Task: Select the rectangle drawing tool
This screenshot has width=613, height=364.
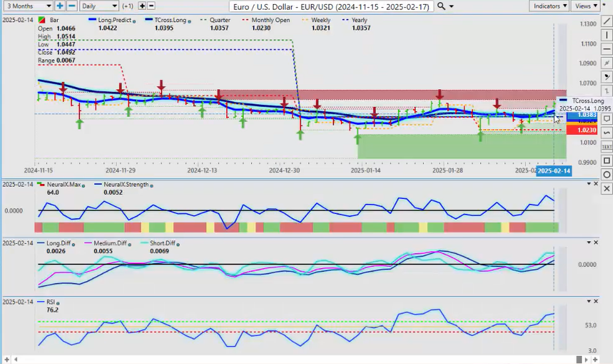Action: (606, 161)
